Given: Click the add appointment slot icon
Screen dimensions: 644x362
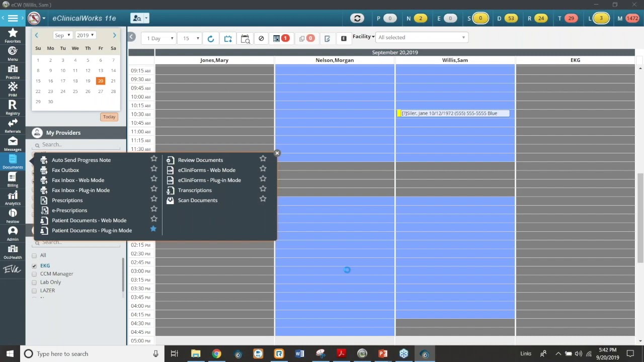Looking at the screenshot, I should tap(228, 39).
